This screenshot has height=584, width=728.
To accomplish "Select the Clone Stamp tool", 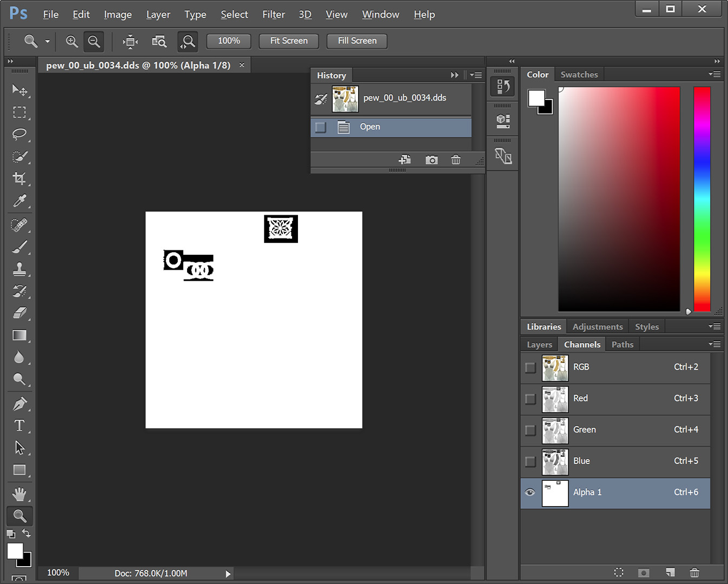I will tap(19, 269).
